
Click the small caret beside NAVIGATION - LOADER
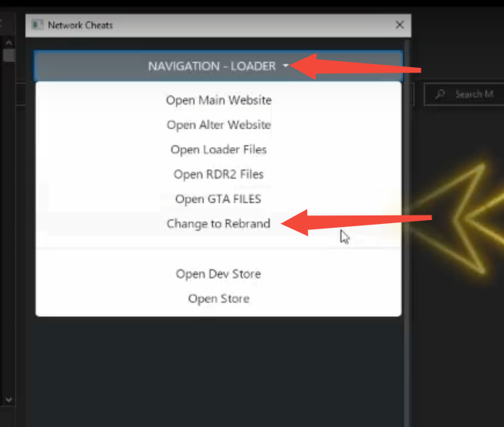tap(286, 66)
